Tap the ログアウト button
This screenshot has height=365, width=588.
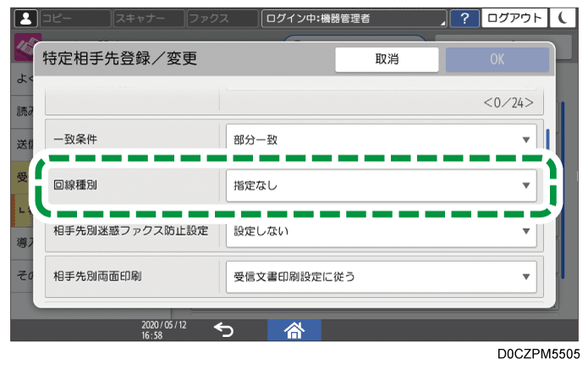point(514,18)
